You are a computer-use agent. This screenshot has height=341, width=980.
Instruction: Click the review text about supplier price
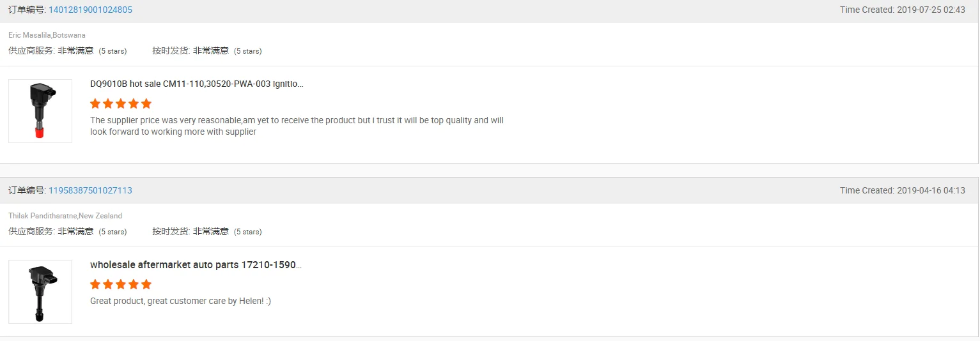click(297, 126)
